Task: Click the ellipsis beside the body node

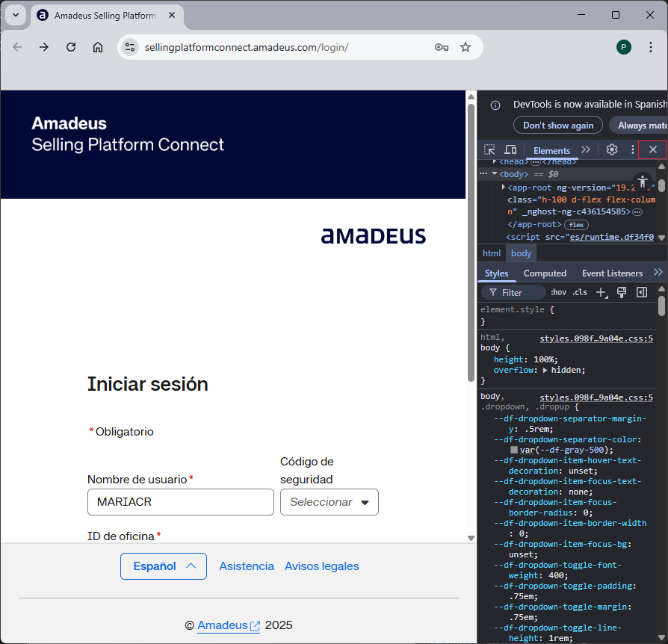Action: pyautogui.click(x=483, y=174)
